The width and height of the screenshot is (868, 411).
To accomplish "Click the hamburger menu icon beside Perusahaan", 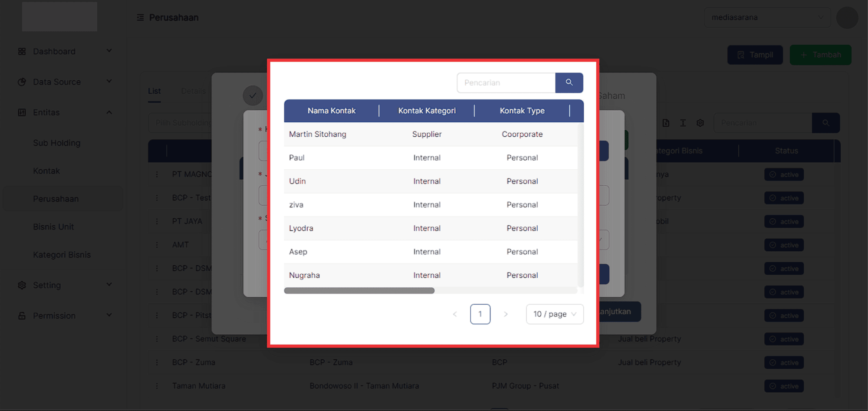I will (140, 17).
